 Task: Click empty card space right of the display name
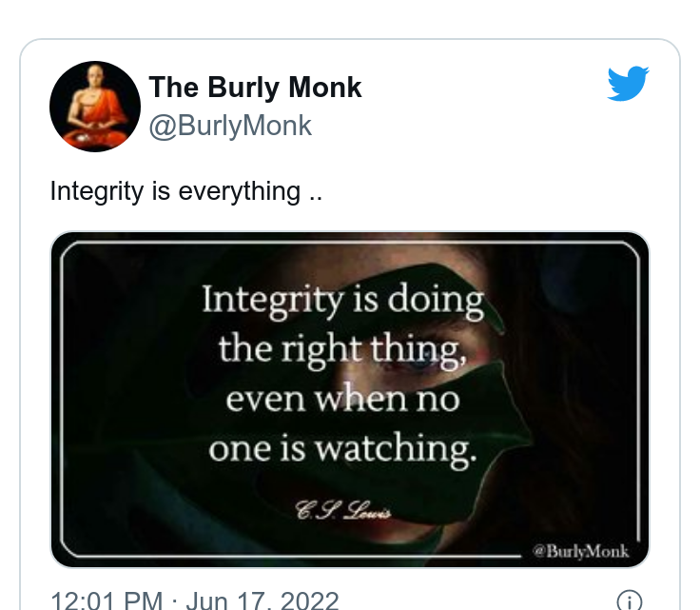tap(482, 88)
